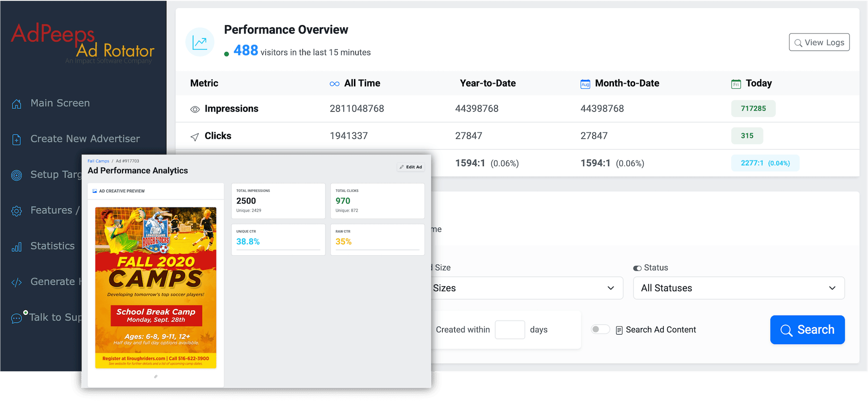Click the Create New Advertiser document icon
Viewport: 868px width, 402px height.
tap(17, 140)
